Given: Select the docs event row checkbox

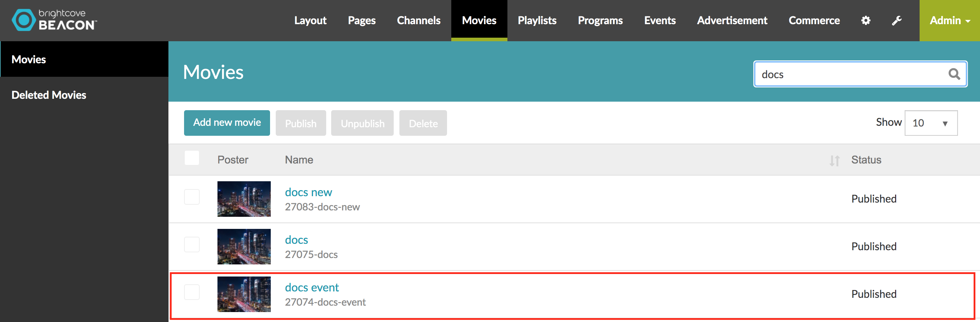Looking at the screenshot, I should coord(192,292).
